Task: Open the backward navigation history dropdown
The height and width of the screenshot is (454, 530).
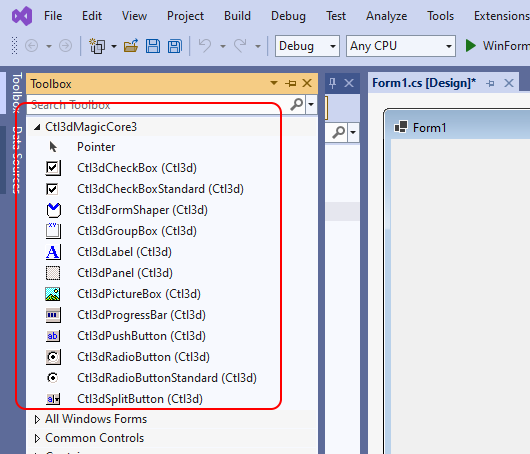Action: click(x=49, y=46)
